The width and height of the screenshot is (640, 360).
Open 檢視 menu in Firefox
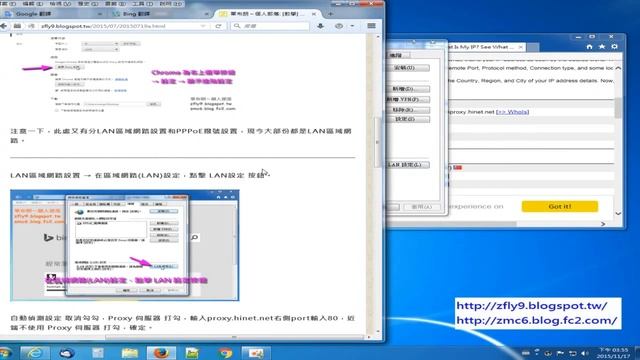click(x=60, y=4)
